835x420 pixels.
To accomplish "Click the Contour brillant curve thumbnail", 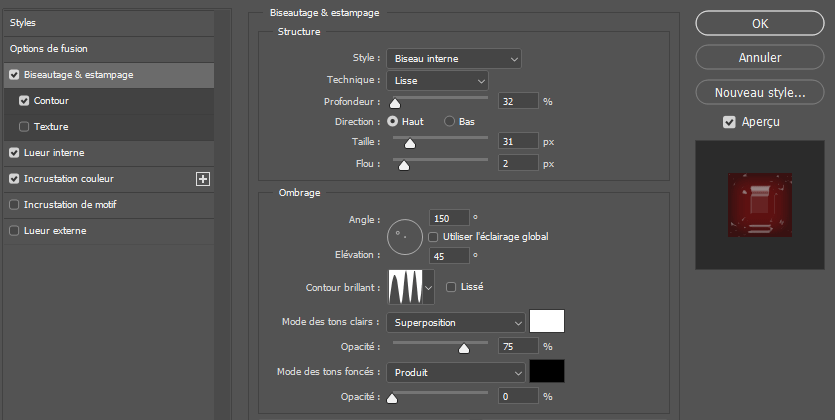I will pos(405,288).
